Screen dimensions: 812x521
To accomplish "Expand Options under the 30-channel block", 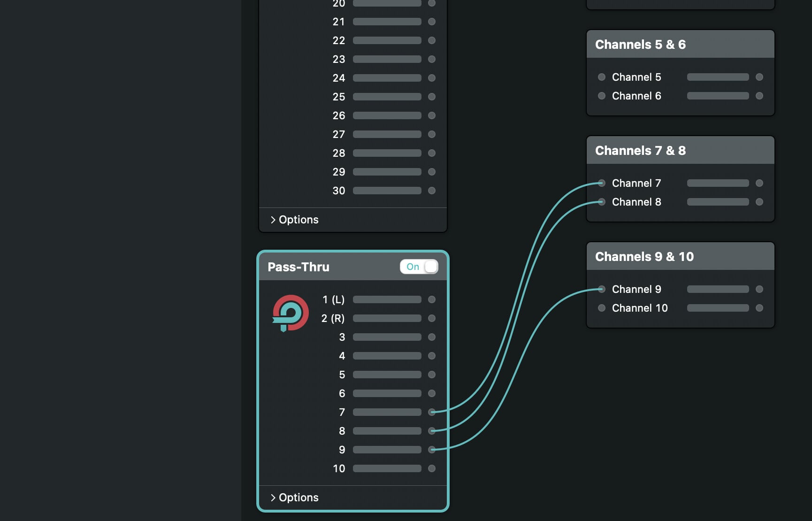I will (x=294, y=220).
